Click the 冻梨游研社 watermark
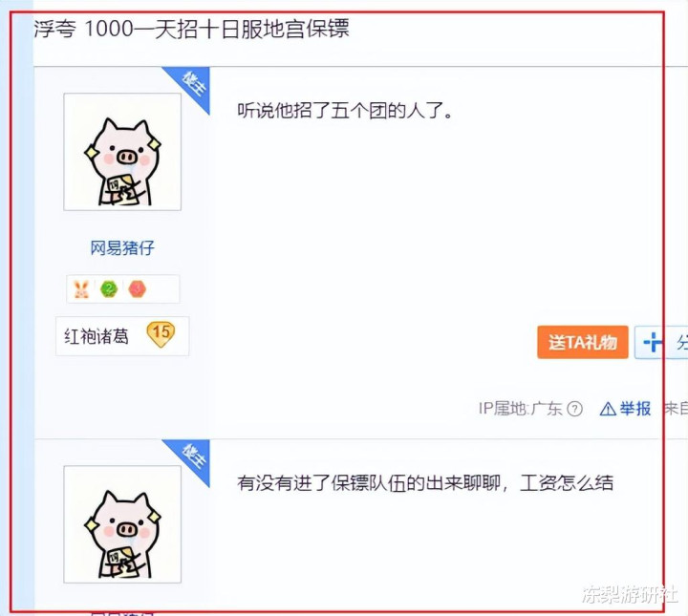The image size is (688, 616). point(629,594)
